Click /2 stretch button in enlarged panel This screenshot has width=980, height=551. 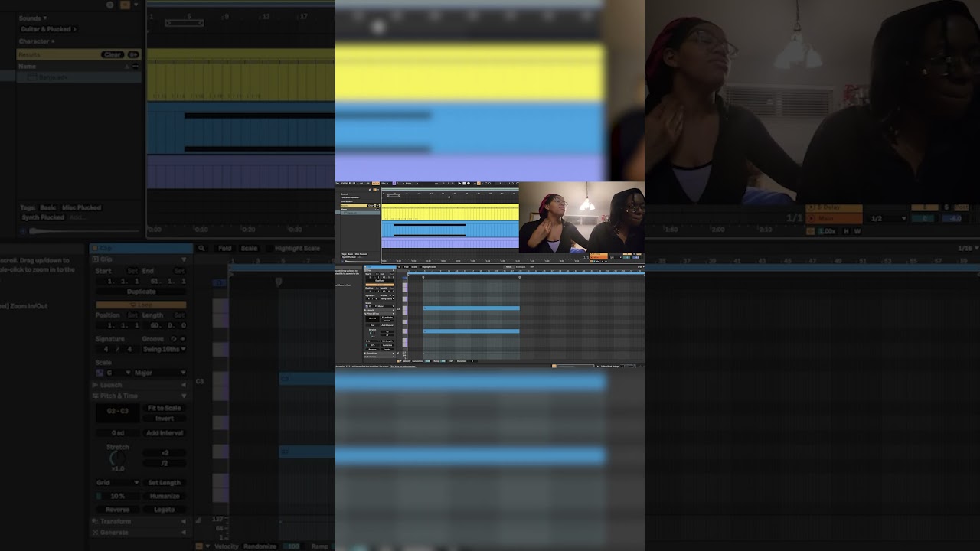pyautogui.click(x=165, y=463)
